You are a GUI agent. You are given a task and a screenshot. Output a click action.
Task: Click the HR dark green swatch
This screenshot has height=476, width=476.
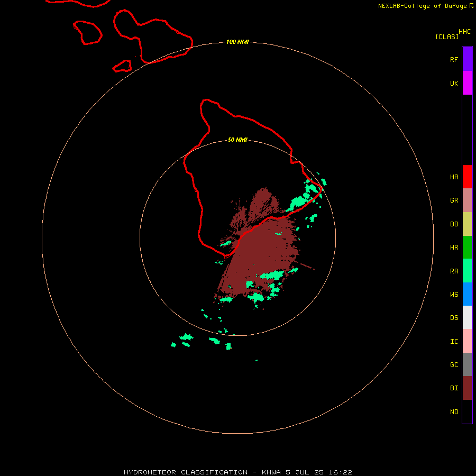point(467,248)
